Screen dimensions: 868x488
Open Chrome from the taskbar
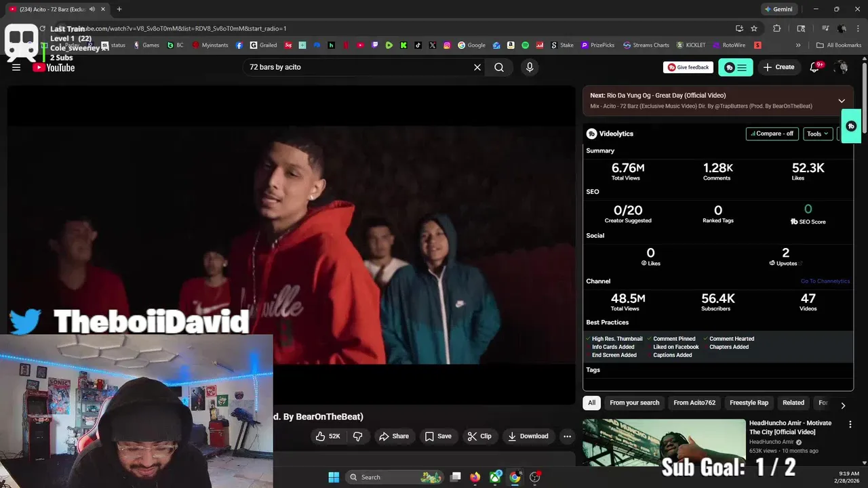tap(515, 477)
